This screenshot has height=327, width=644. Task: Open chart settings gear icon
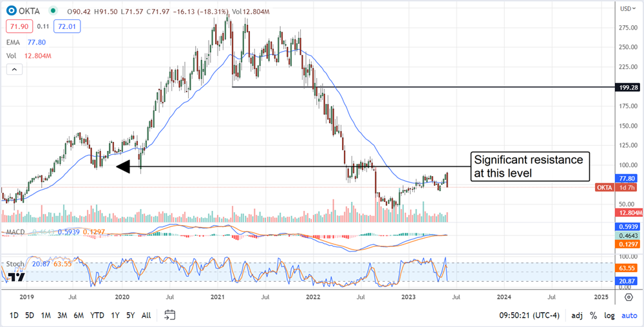click(x=629, y=297)
